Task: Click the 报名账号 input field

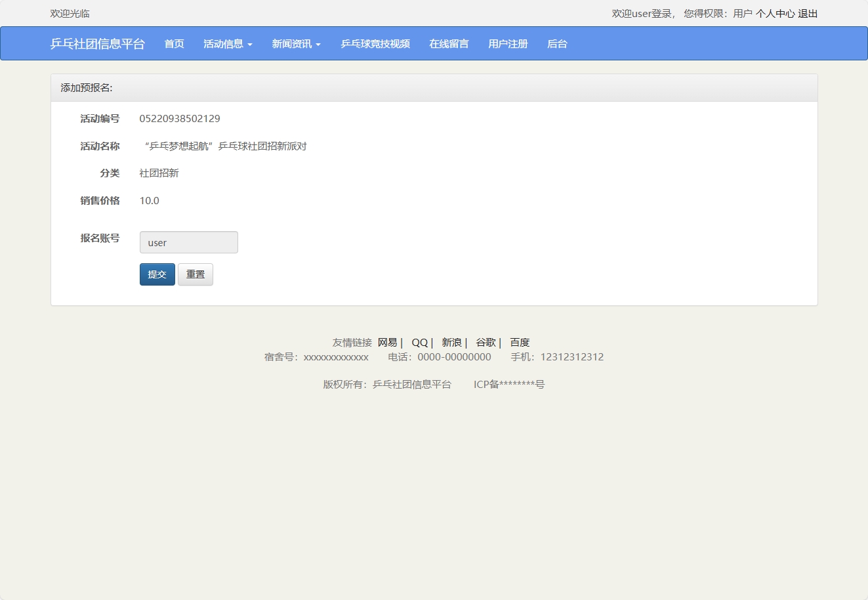Action: point(188,242)
